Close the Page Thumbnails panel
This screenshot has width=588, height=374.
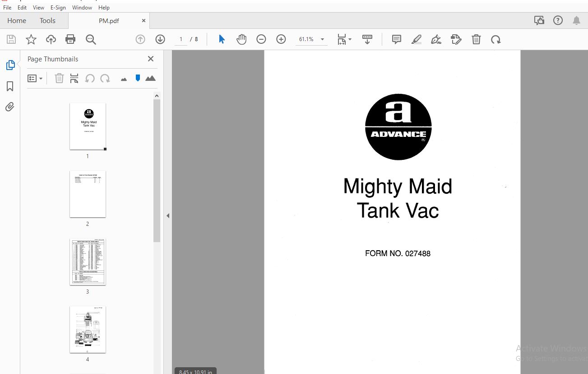click(x=151, y=59)
